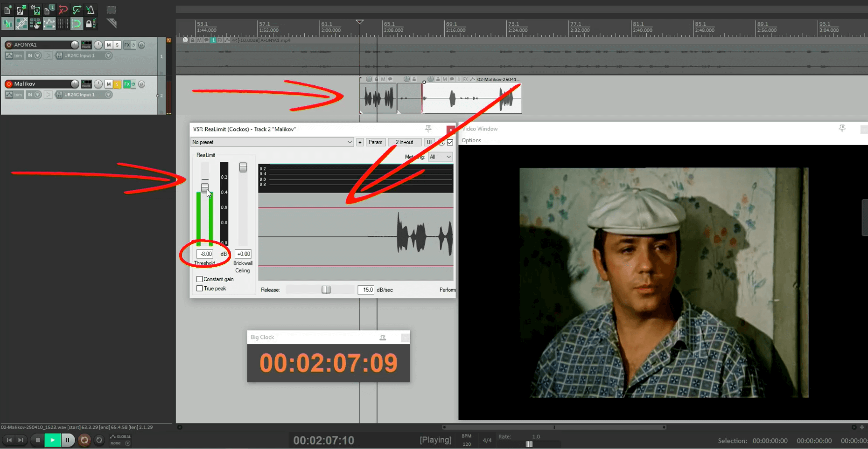This screenshot has height=449, width=868.
Task: Open routing for the Malikov track
Action: [86, 84]
